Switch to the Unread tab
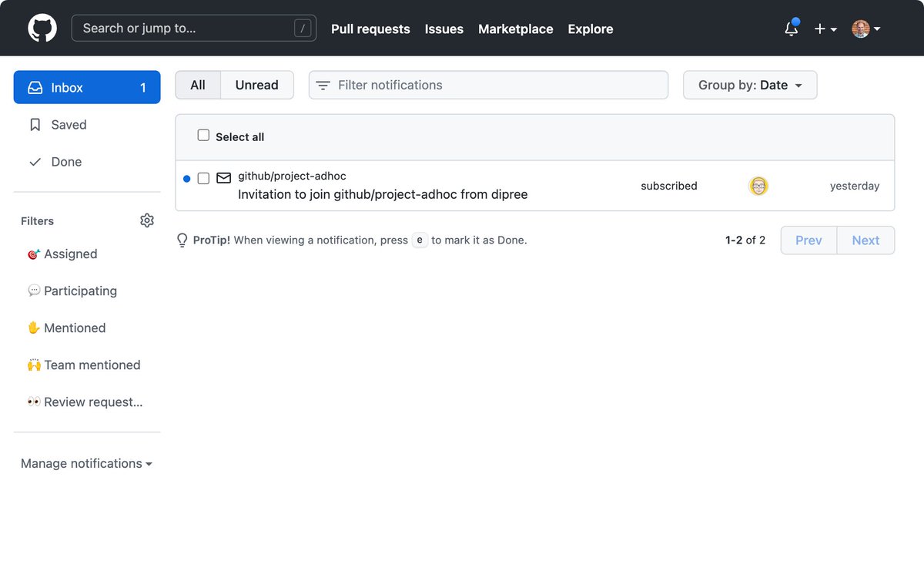The height and width of the screenshot is (578, 924). pos(257,85)
